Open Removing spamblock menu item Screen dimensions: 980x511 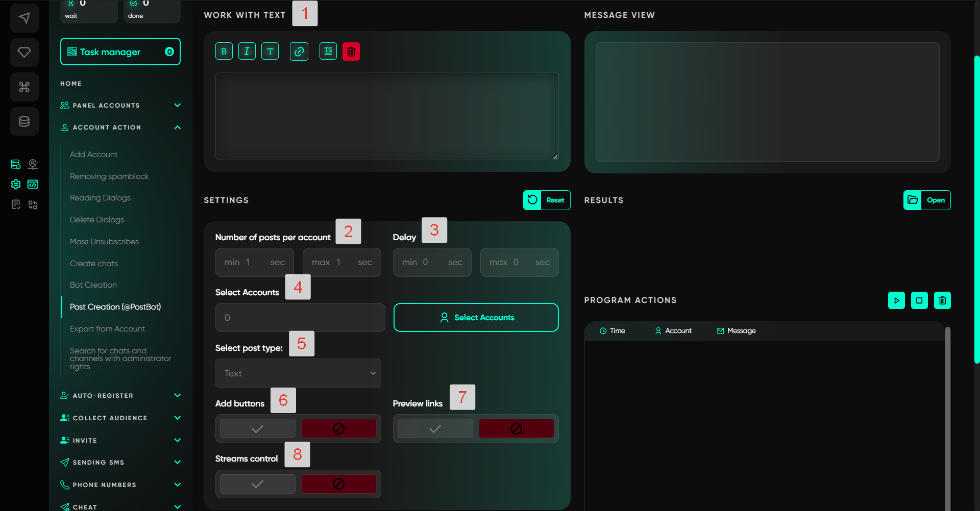(x=109, y=176)
